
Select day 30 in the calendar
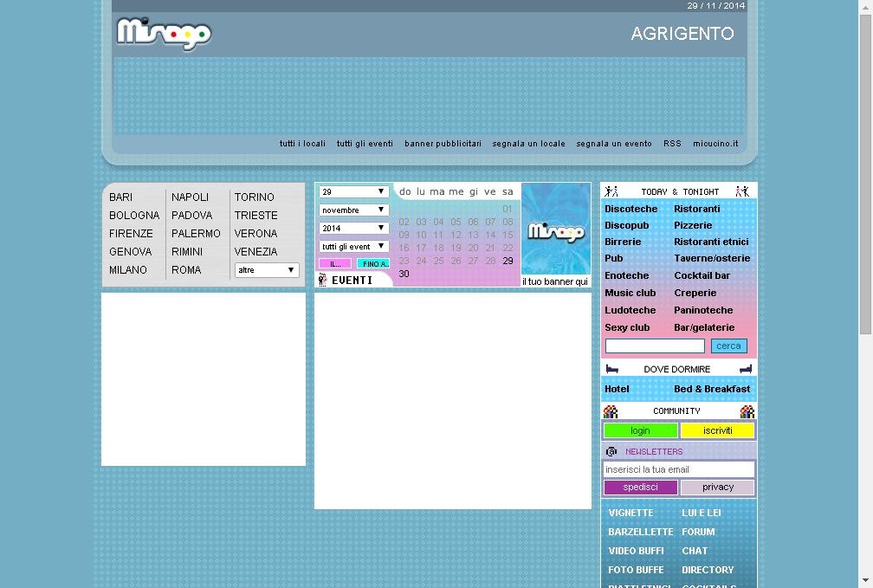tap(404, 274)
